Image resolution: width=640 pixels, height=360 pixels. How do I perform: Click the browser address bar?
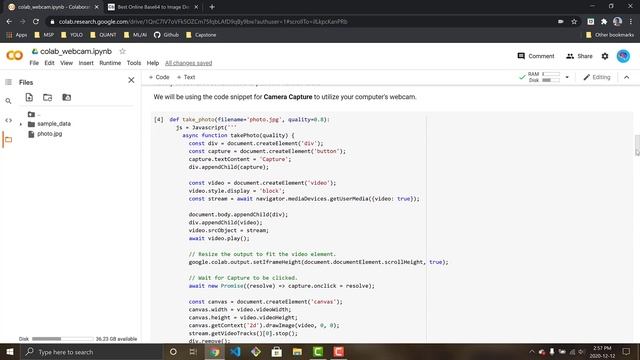[302, 22]
